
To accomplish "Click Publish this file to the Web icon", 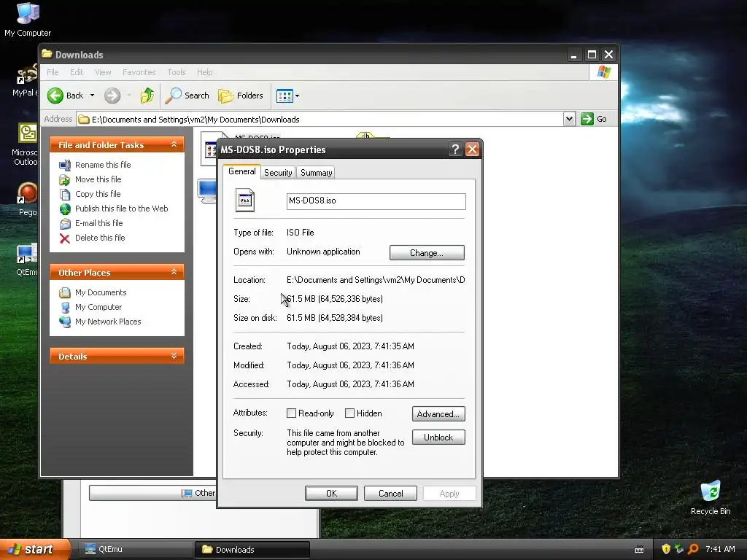I will pos(65,209).
